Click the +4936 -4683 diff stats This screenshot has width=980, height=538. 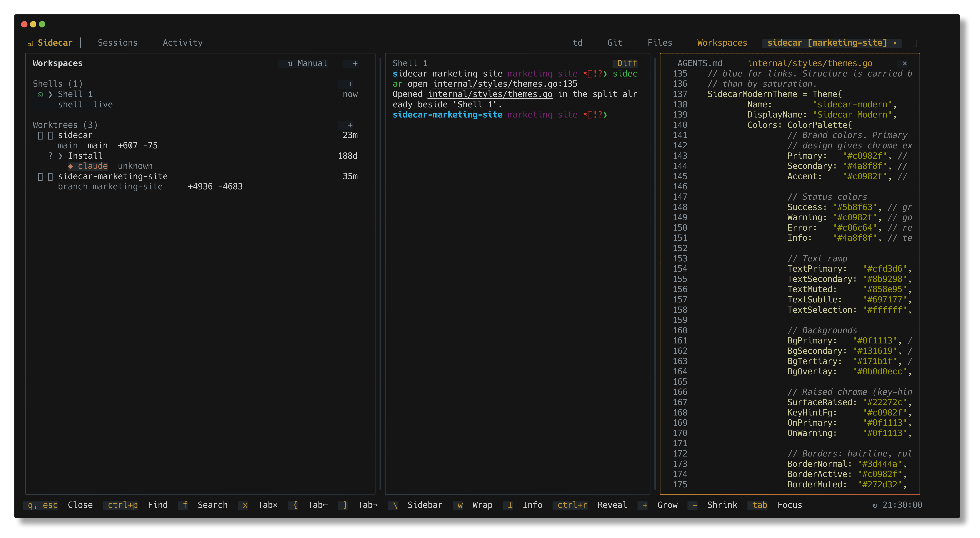click(215, 187)
